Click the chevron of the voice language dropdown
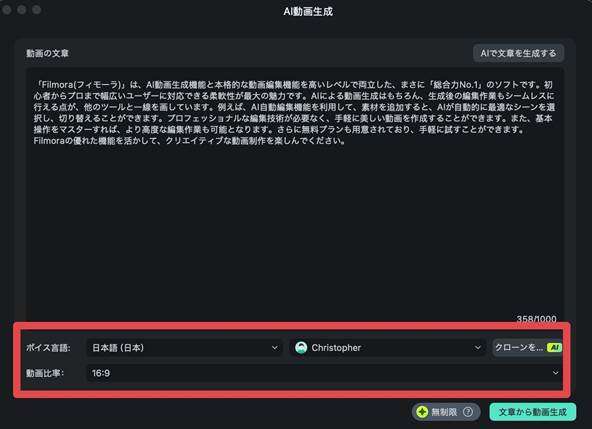 point(275,347)
